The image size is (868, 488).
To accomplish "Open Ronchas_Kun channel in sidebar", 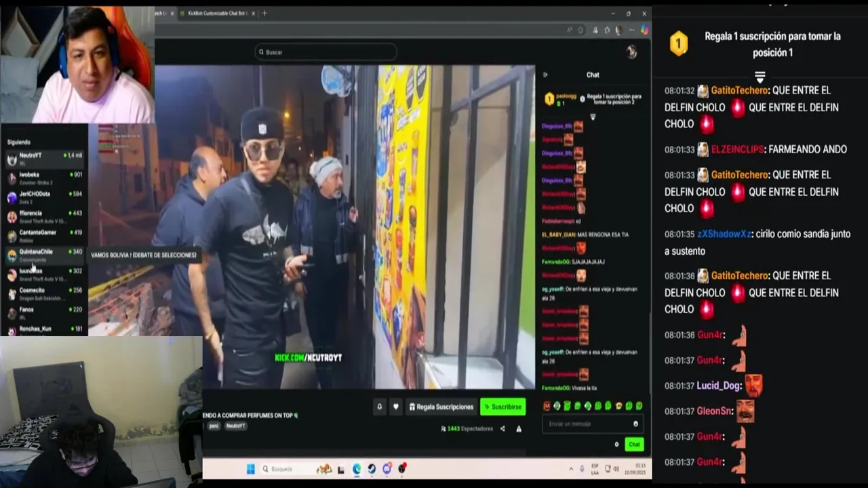I will 45,329.
